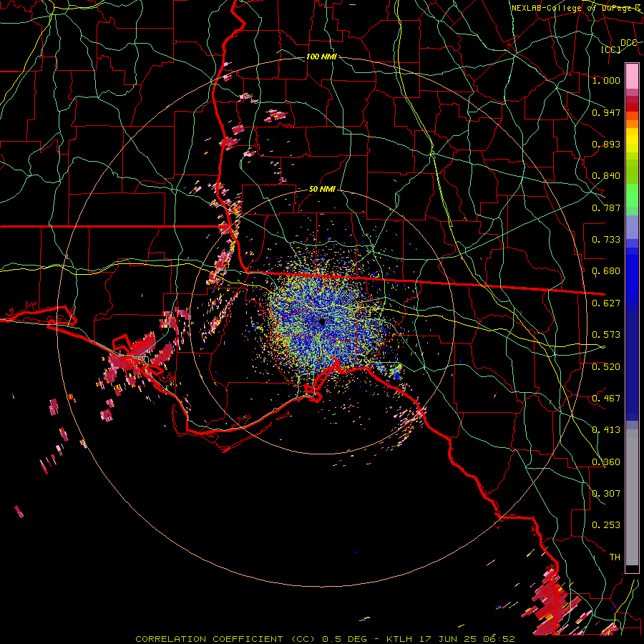The image size is (644, 644).
Task: Click the 0.787 scale value
Action: pyautogui.click(x=606, y=208)
